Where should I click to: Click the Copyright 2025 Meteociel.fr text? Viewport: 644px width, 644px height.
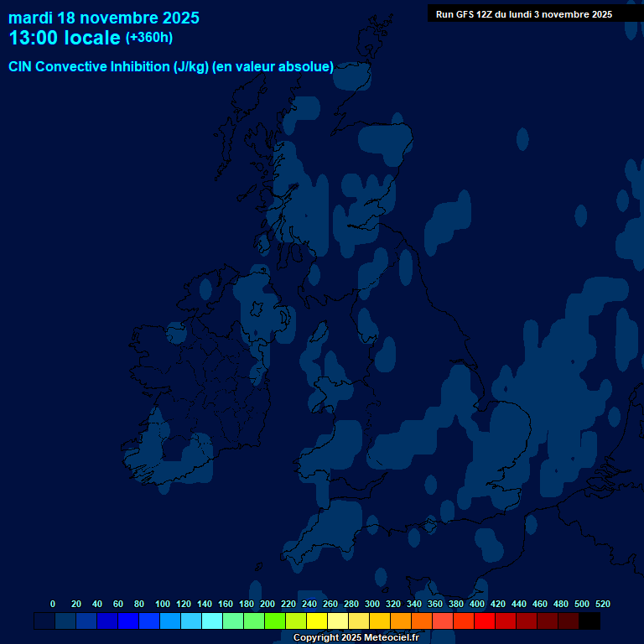356,638
